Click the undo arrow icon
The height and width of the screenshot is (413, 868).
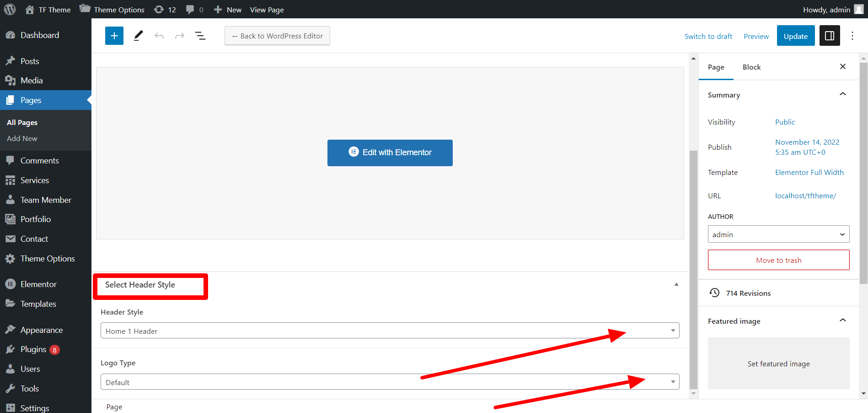[x=159, y=36]
